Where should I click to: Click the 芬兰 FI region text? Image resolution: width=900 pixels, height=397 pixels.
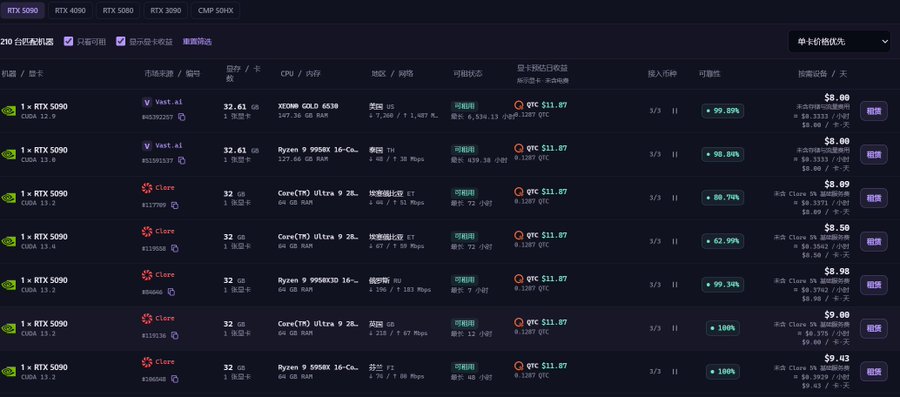pyautogui.click(x=381, y=367)
